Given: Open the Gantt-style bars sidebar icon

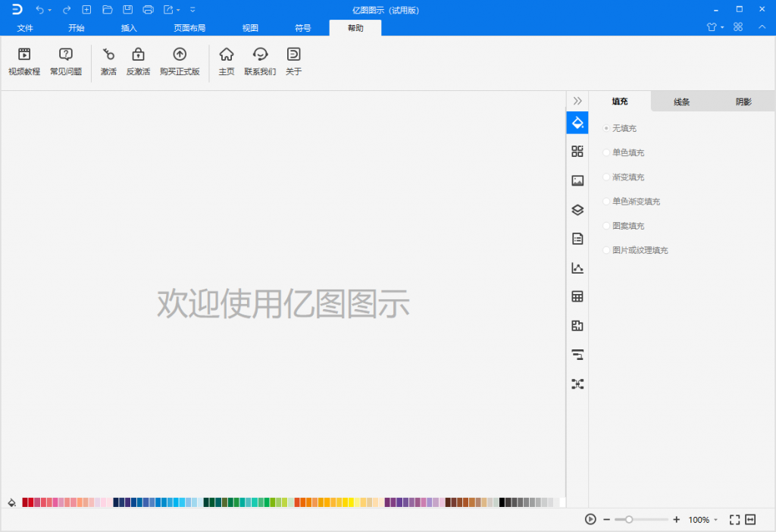Looking at the screenshot, I should point(577,355).
